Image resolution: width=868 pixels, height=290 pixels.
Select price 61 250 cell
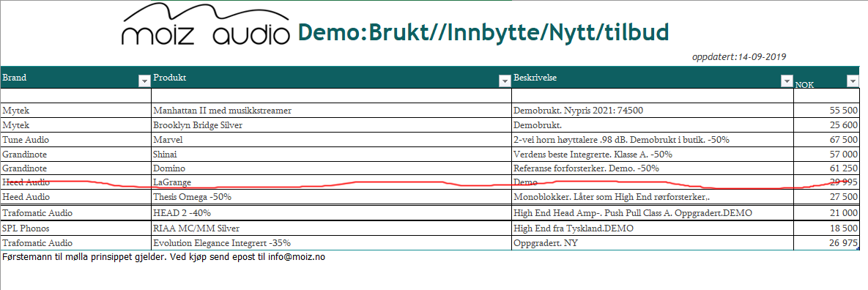[826, 168]
